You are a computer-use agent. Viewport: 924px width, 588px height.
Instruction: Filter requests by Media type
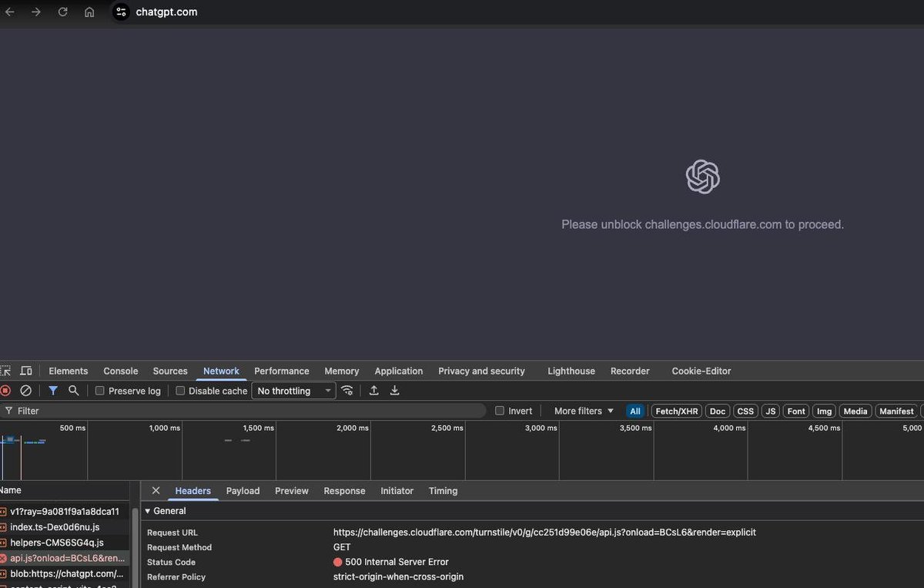(x=855, y=411)
